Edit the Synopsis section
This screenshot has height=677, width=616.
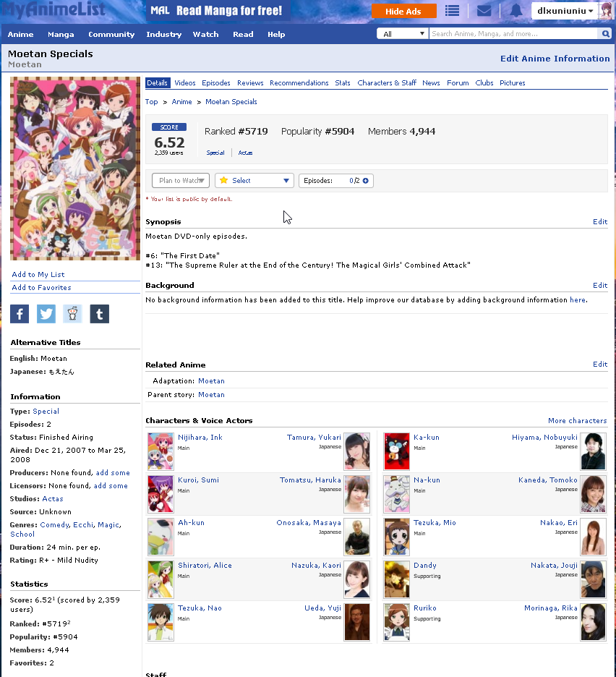tap(600, 221)
